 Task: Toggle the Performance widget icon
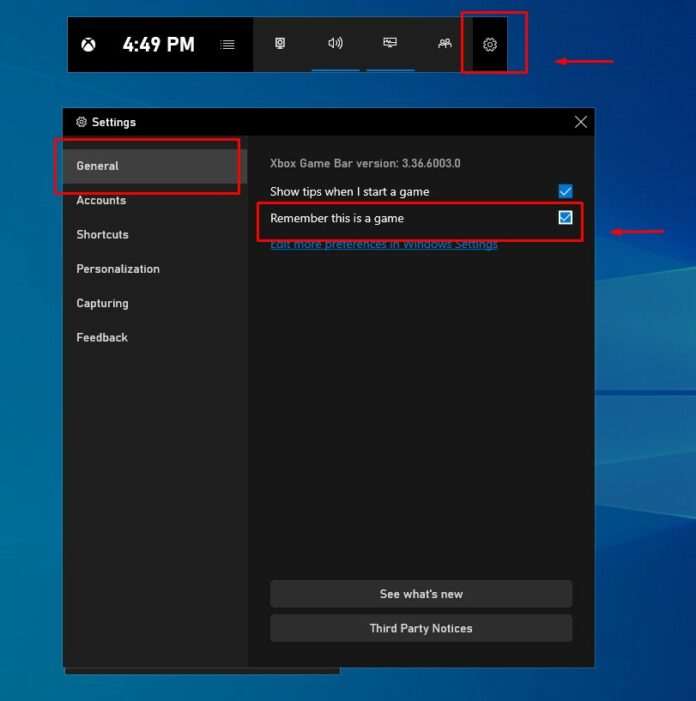point(390,43)
